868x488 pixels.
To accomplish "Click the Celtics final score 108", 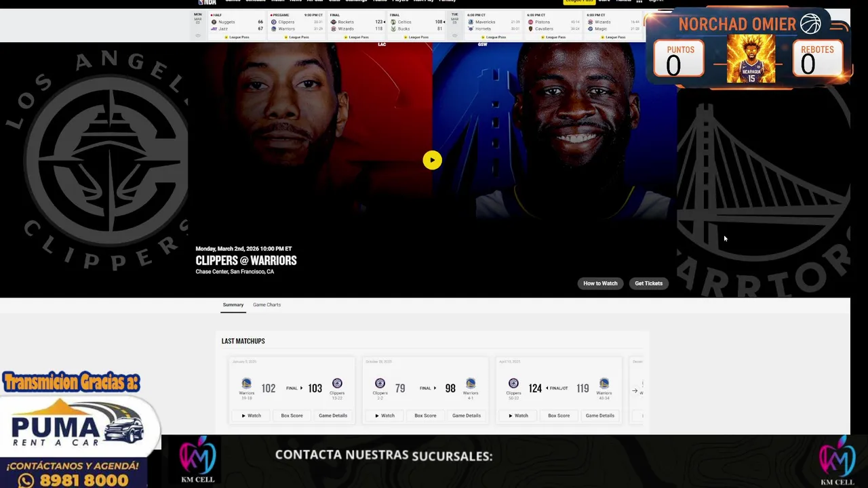I will pos(438,22).
